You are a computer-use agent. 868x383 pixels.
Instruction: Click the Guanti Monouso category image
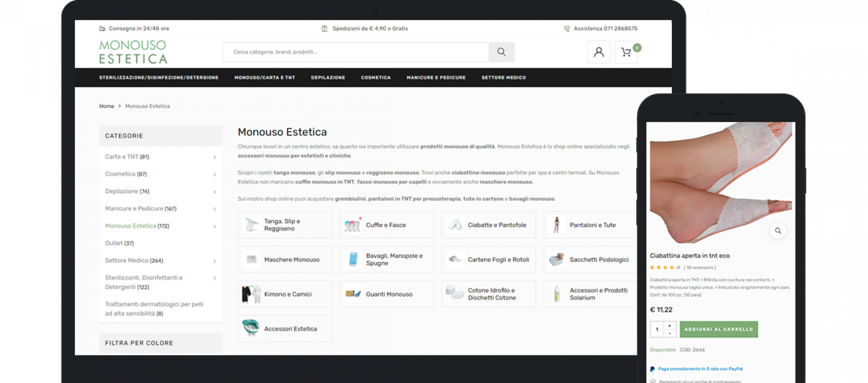(353, 294)
